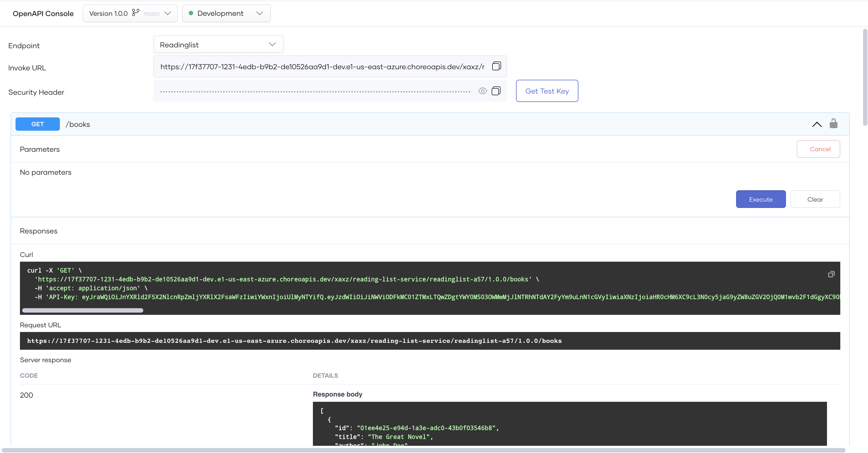
Task: Execute the GET /books request
Action: pos(760,199)
